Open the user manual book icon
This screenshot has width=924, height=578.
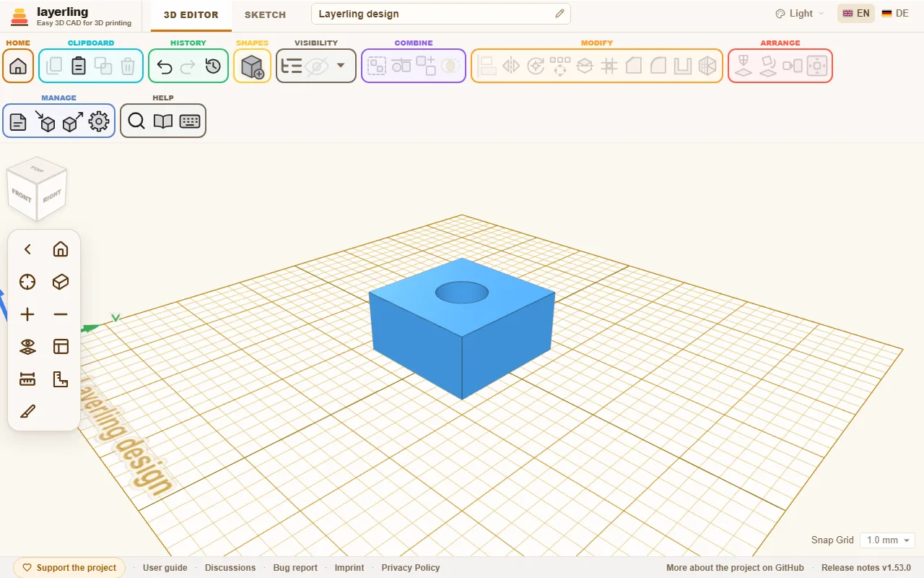click(x=163, y=121)
